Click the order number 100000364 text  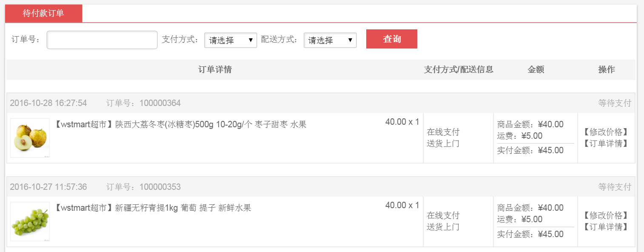160,103
